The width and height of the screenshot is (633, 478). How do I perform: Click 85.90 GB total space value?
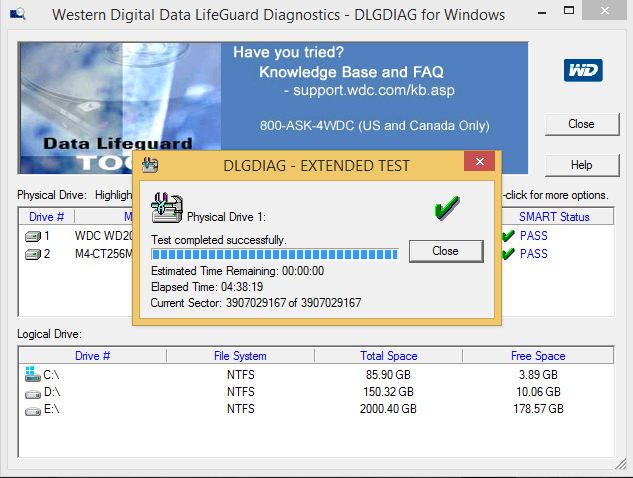[388, 375]
